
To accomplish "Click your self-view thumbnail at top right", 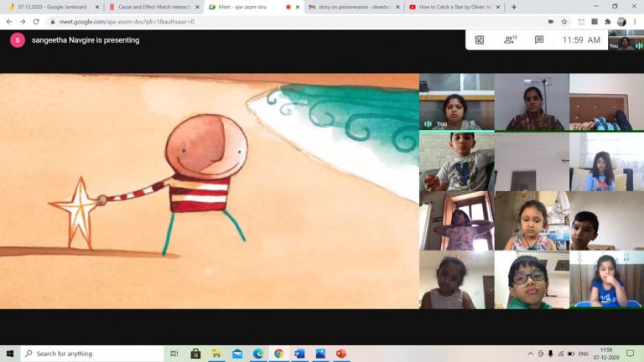I will tap(626, 40).
